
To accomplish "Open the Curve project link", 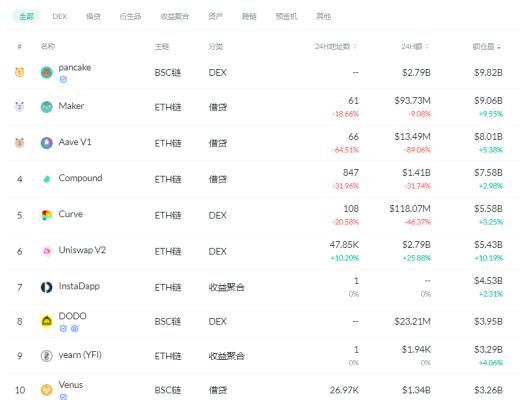I will (70, 214).
